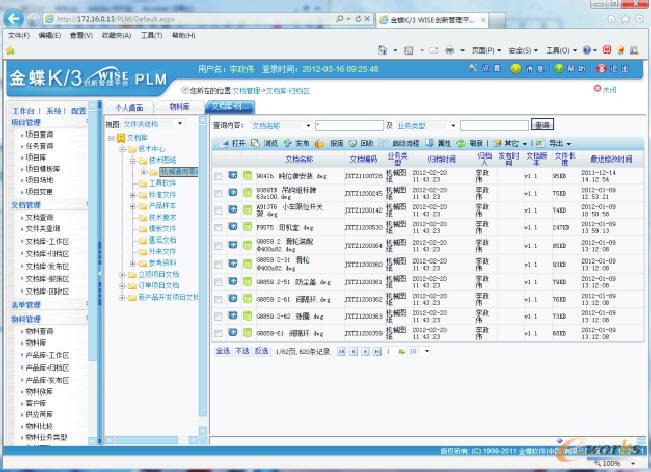The width and height of the screenshot is (651, 472).
Task: Collapse the 技术中心 tree node
Action: click(x=122, y=149)
